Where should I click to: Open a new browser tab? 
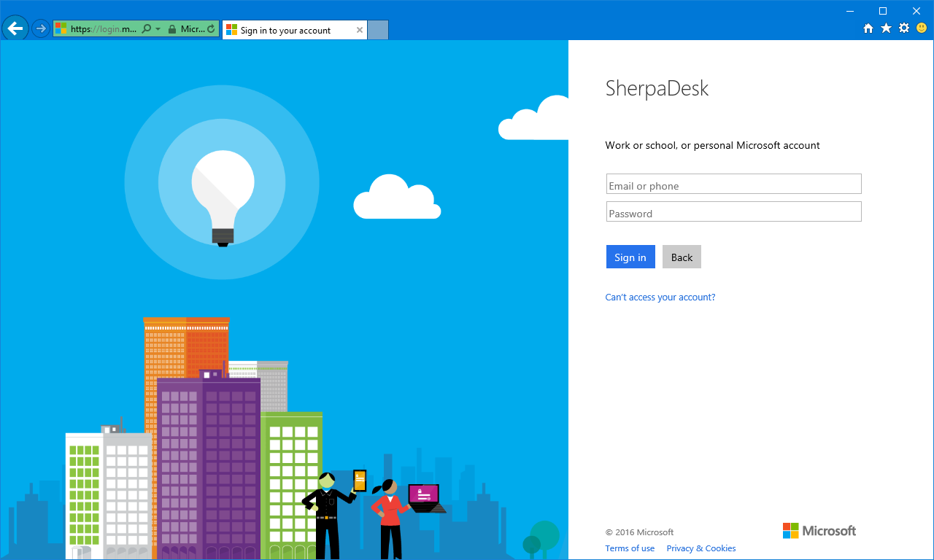coord(377,30)
